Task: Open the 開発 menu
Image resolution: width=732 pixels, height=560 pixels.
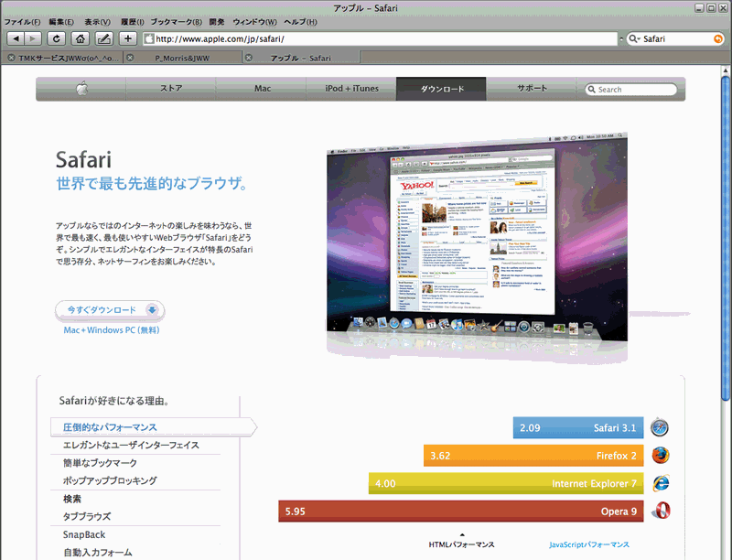Action: tap(217, 22)
